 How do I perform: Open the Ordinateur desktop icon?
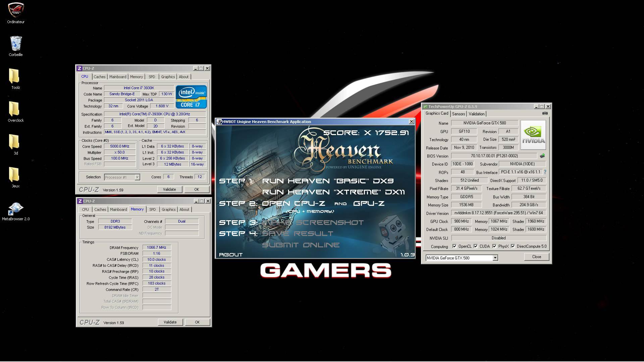[16, 13]
